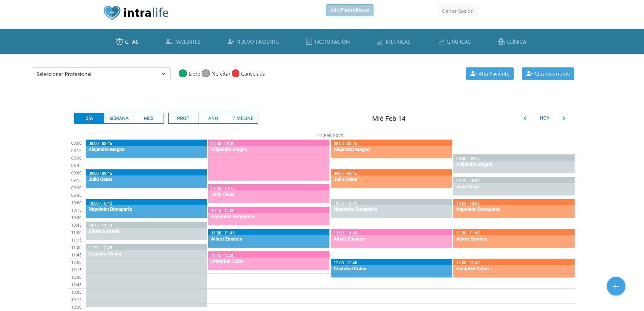
Task: Go to next day with right chevron
Action: tap(564, 118)
